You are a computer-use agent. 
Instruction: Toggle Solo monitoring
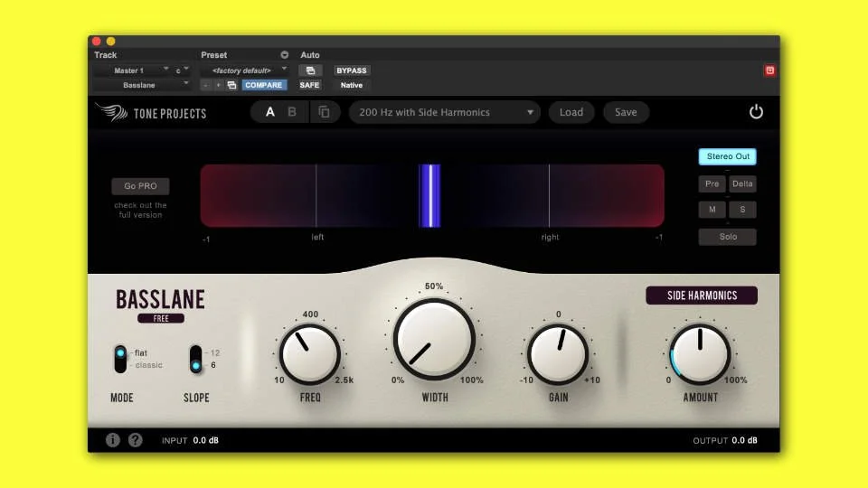[x=727, y=237]
